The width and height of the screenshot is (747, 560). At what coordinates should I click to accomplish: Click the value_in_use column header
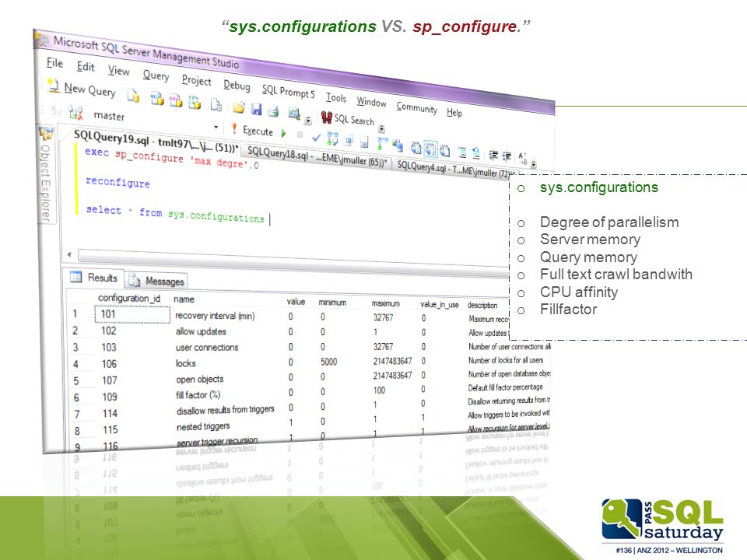(439, 304)
